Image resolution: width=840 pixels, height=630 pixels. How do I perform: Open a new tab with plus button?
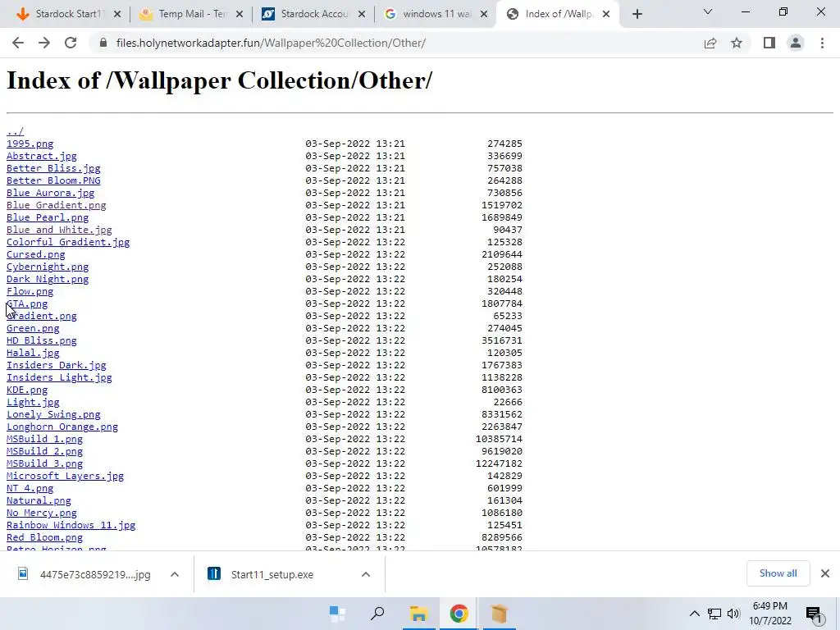coord(637,15)
